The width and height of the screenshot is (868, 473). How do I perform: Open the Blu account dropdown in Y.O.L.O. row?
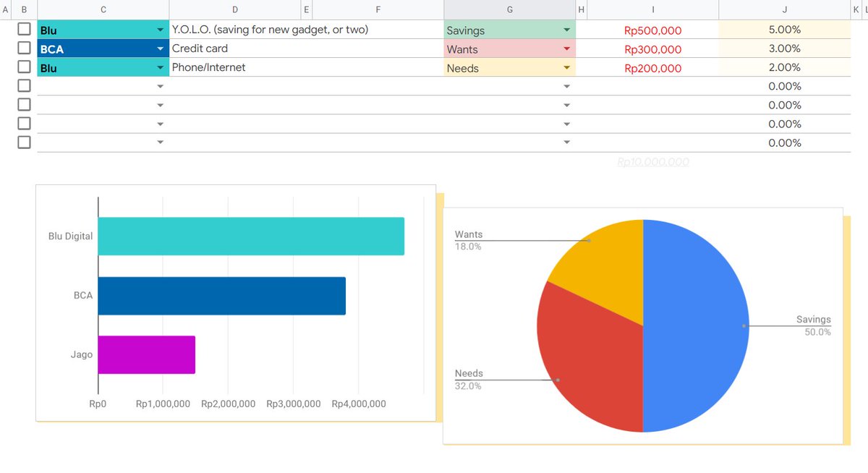(160, 30)
